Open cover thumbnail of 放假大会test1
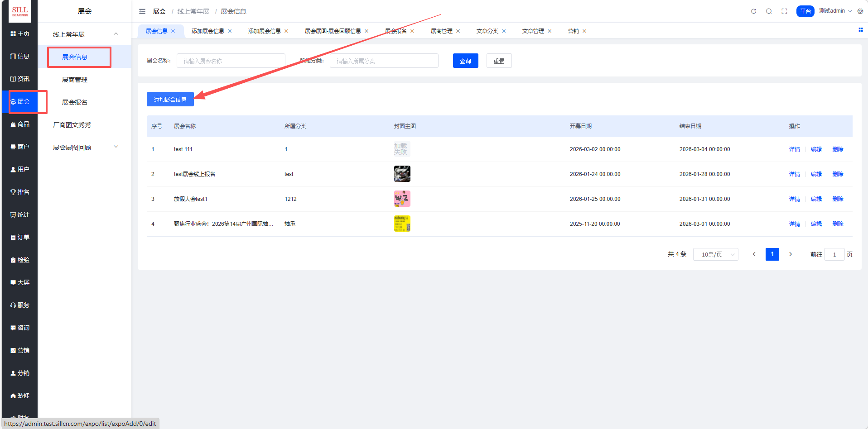This screenshot has height=429, width=868. [x=402, y=199]
